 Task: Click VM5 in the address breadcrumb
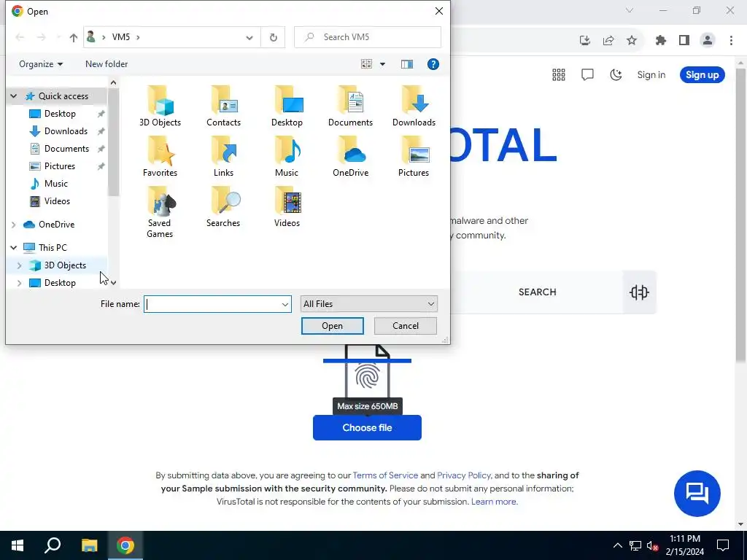(121, 37)
